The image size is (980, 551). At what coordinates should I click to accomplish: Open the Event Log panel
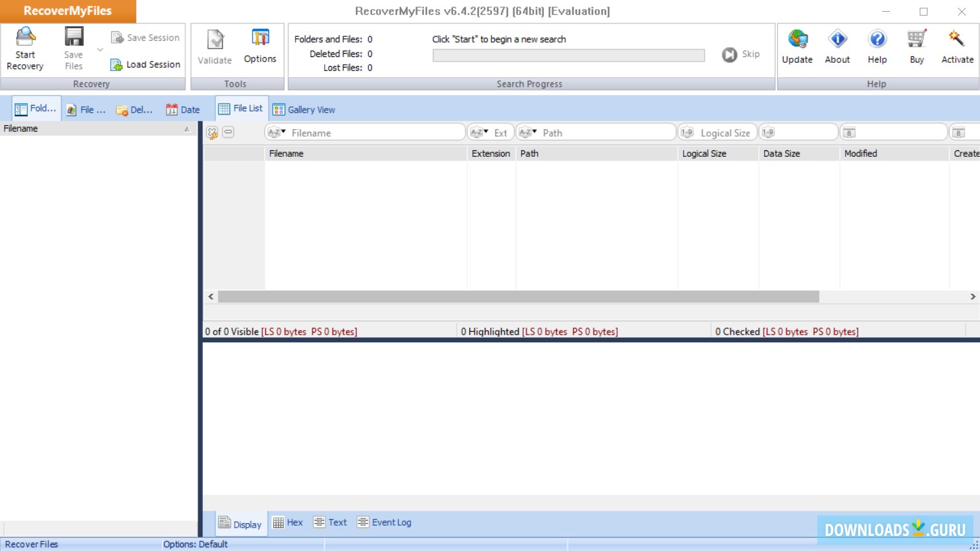(384, 522)
